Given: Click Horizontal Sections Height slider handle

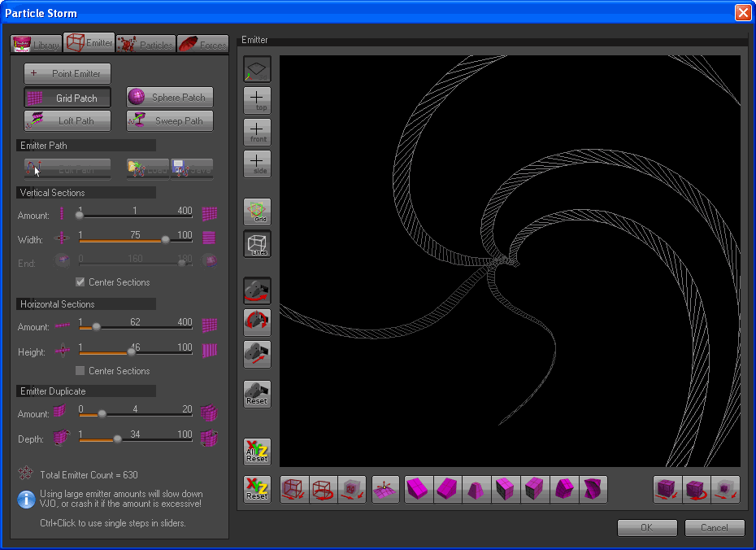Looking at the screenshot, I should 131,352.
